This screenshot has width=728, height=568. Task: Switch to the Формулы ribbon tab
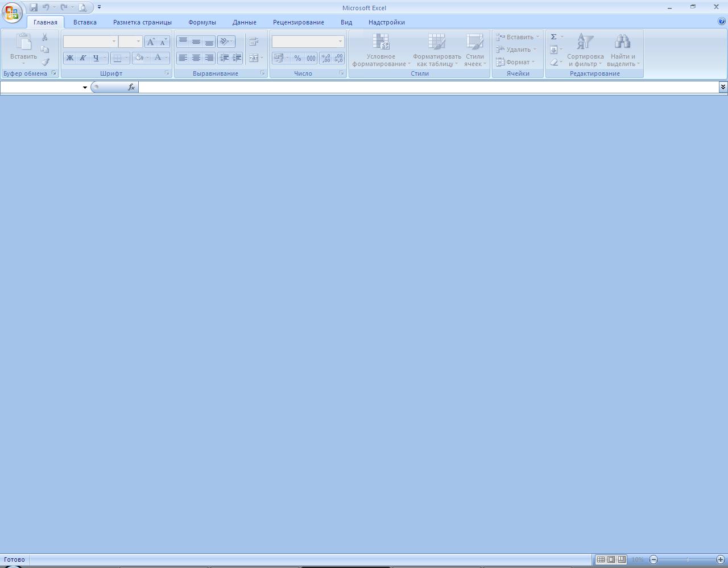[x=202, y=22]
